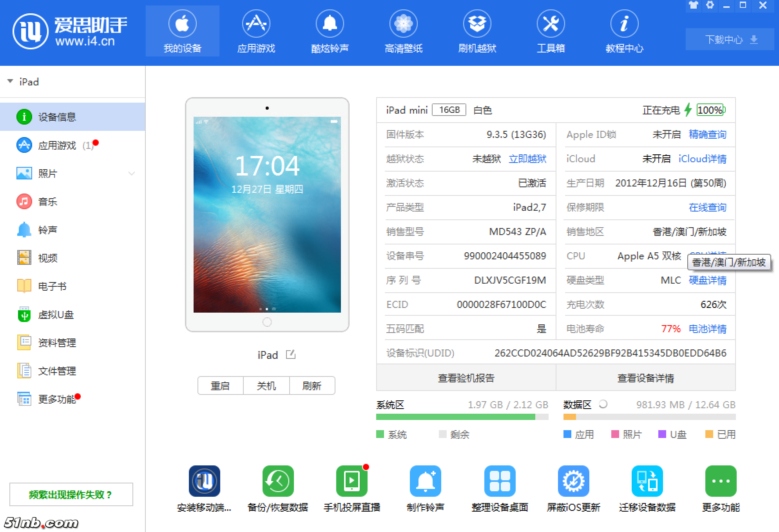Open 虚拟U盘 virtual USB drive
The width and height of the screenshot is (779, 532).
pyautogui.click(x=55, y=315)
